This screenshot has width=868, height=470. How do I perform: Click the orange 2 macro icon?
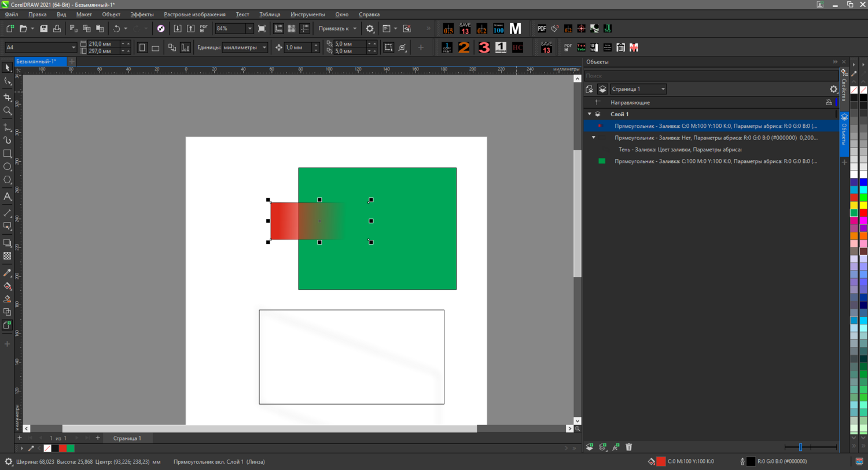click(x=464, y=47)
